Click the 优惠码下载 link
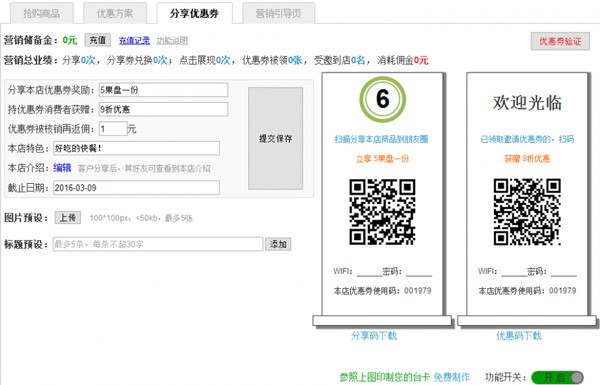Image resolution: width=600 pixels, height=385 pixels. point(519,336)
